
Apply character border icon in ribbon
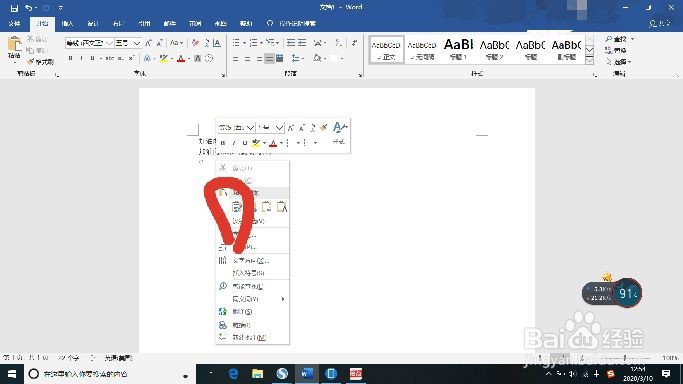pos(216,43)
